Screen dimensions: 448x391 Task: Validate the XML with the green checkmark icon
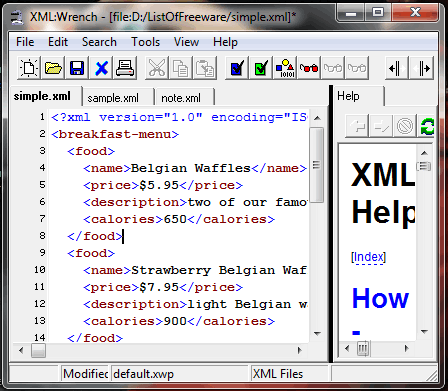pyautogui.click(x=261, y=68)
